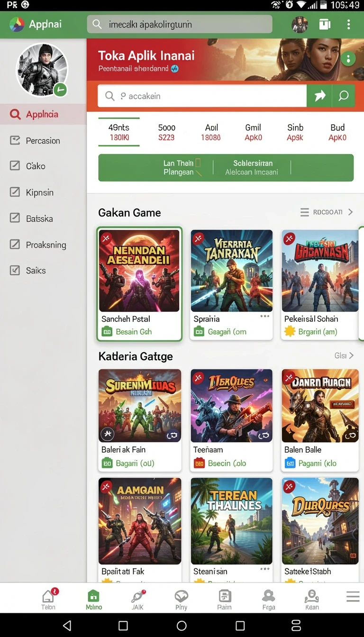
Task: Toggle the Saiks checkbox
Action: (15, 270)
